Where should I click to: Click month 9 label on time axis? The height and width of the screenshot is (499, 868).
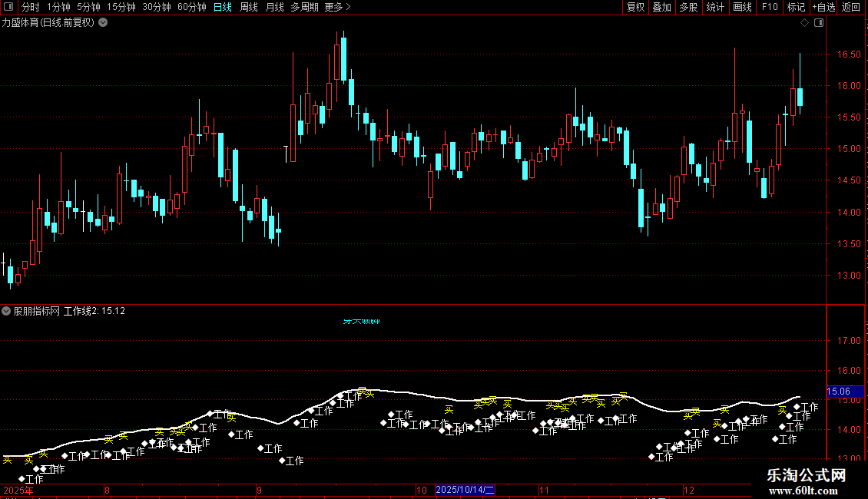pyautogui.click(x=259, y=490)
